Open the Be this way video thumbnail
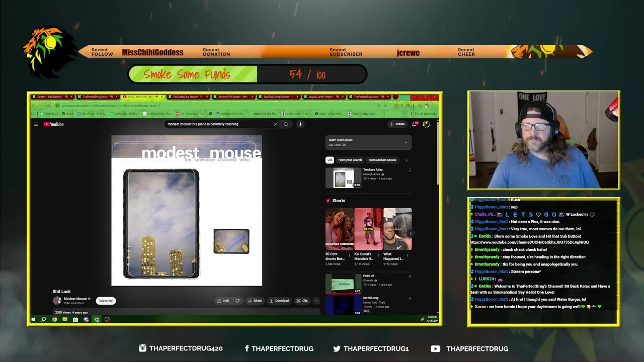 click(x=343, y=305)
